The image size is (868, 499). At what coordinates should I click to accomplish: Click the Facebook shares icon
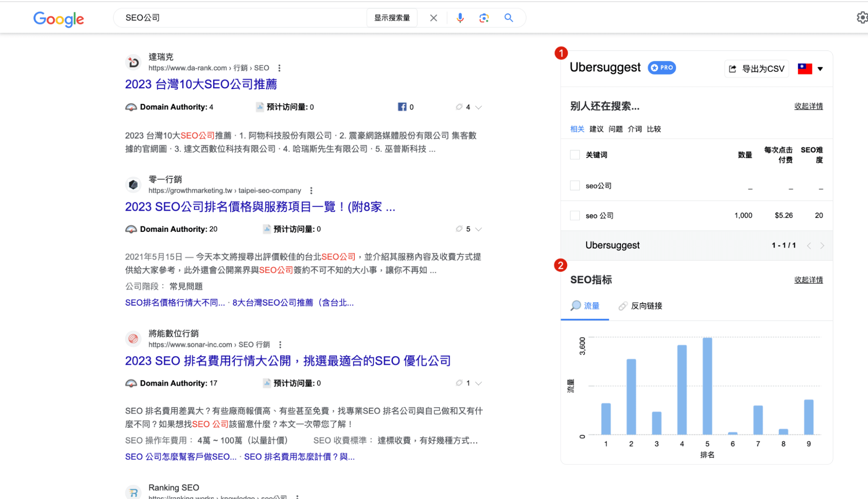402,107
